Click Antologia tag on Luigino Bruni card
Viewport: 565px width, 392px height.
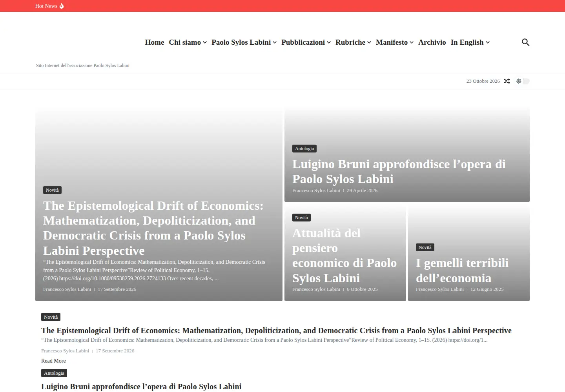pos(304,149)
